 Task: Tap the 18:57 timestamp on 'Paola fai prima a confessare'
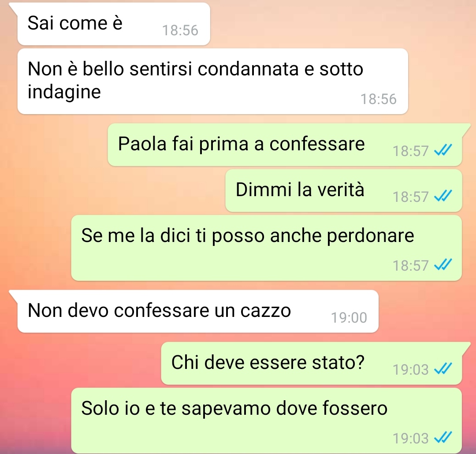[411, 151]
